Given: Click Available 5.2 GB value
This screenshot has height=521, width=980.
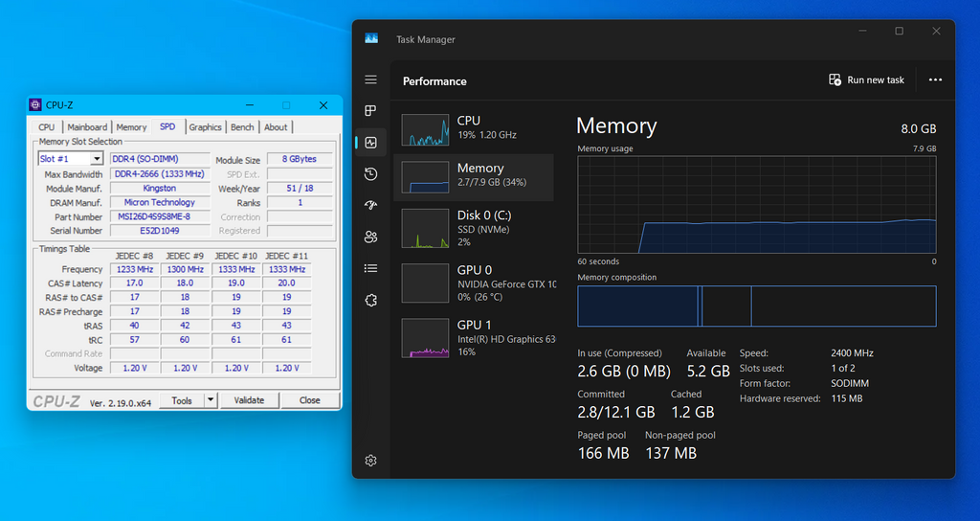Looking at the screenshot, I should click(708, 371).
